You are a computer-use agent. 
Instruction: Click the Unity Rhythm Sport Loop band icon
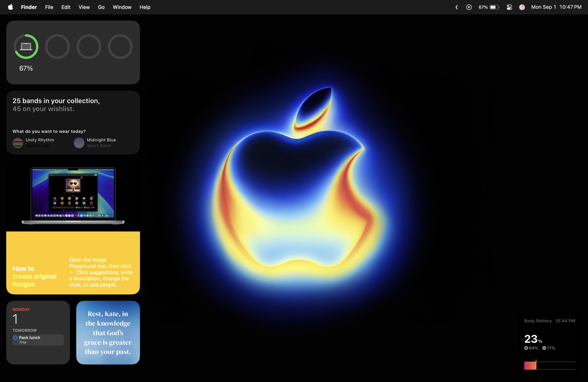coord(18,143)
